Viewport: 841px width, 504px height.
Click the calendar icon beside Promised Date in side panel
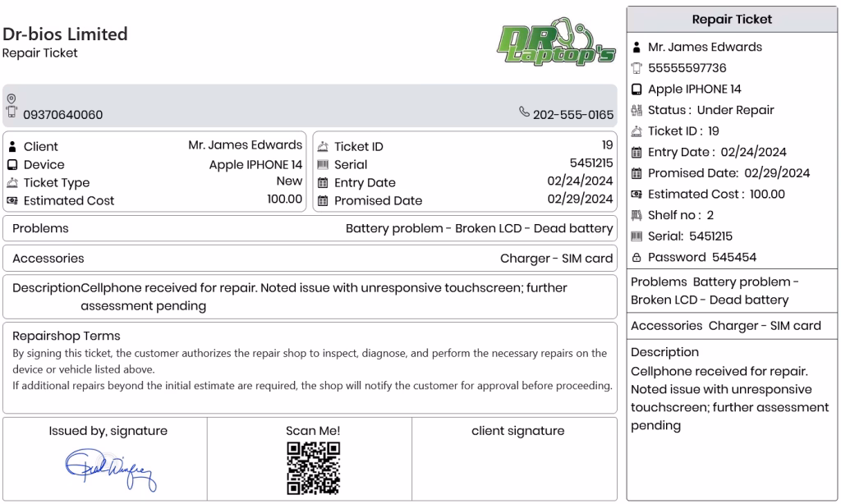[x=636, y=173]
